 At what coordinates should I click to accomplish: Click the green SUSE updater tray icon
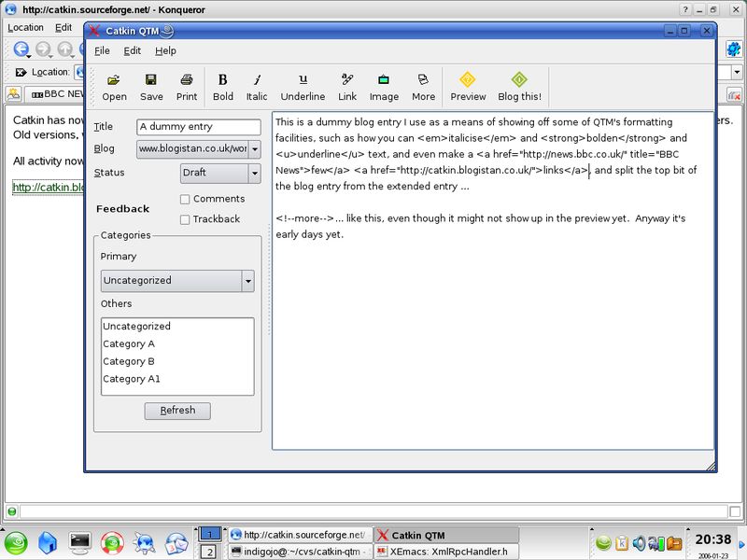pyautogui.click(x=603, y=543)
